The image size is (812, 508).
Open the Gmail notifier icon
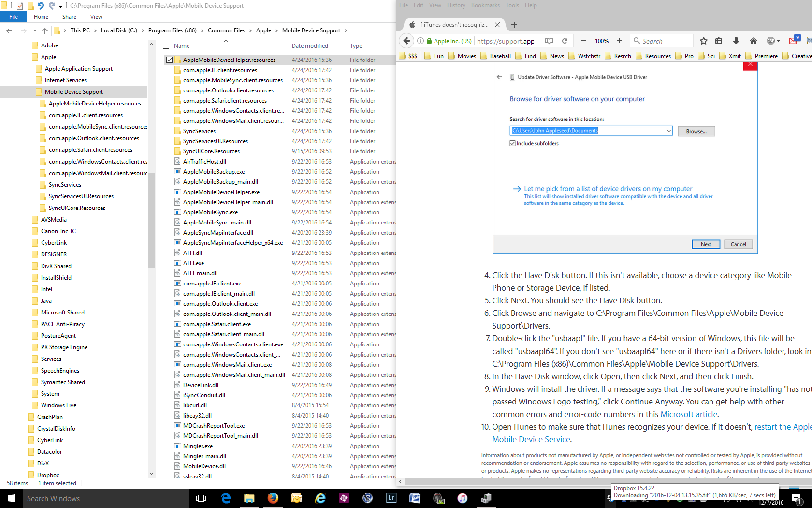tap(794, 40)
